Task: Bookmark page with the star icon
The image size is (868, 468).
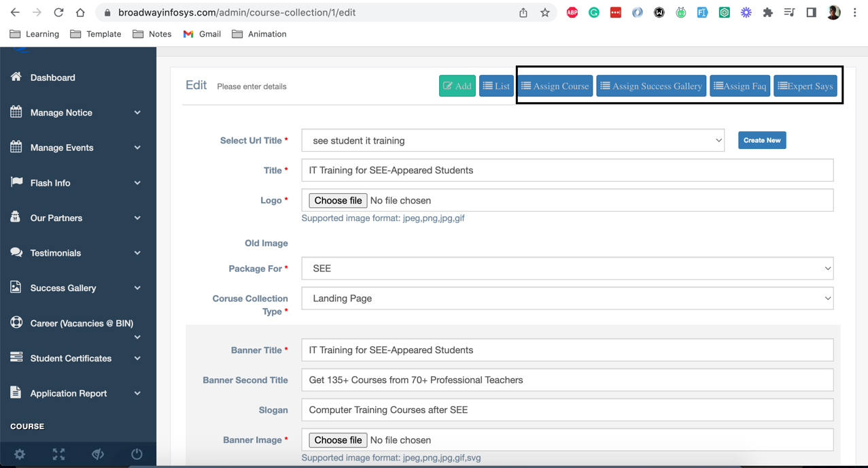Action: (x=545, y=12)
